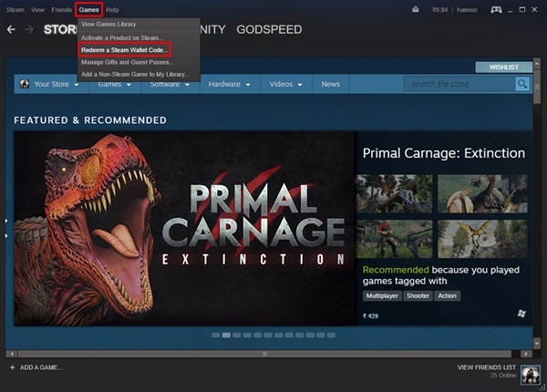The height and width of the screenshot is (392, 547).
Task: View the first Primal Carnage screenshot thumbnail
Action: pyautogui.click(x=394, y=194)
